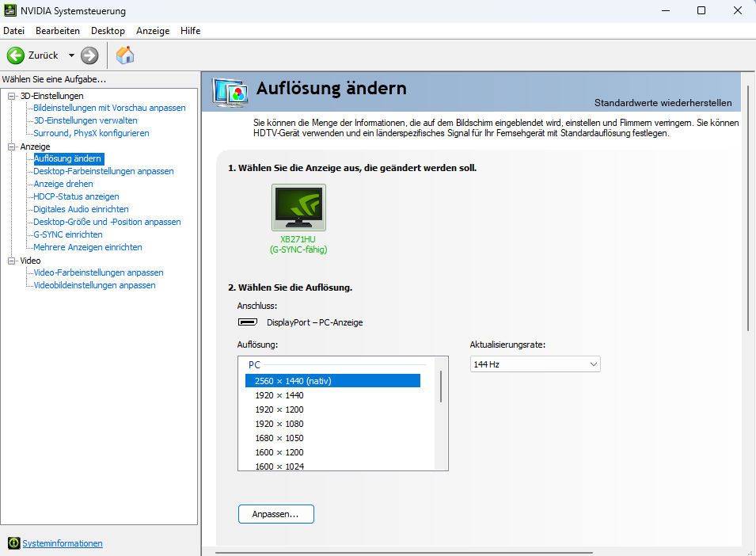The width and height of the screenshot is (756, 556).
Task: Open Surround, PhysX konfigurieren
Action: pos(91,133)
